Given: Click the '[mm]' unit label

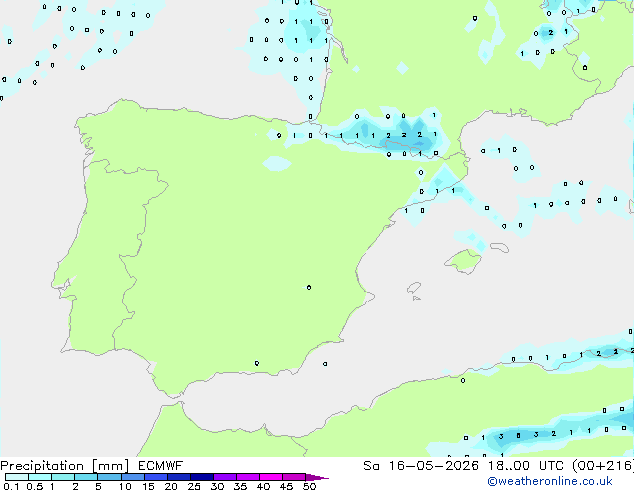Looking at the screenshot, I should pyautogui.click(x=110, y=466).
